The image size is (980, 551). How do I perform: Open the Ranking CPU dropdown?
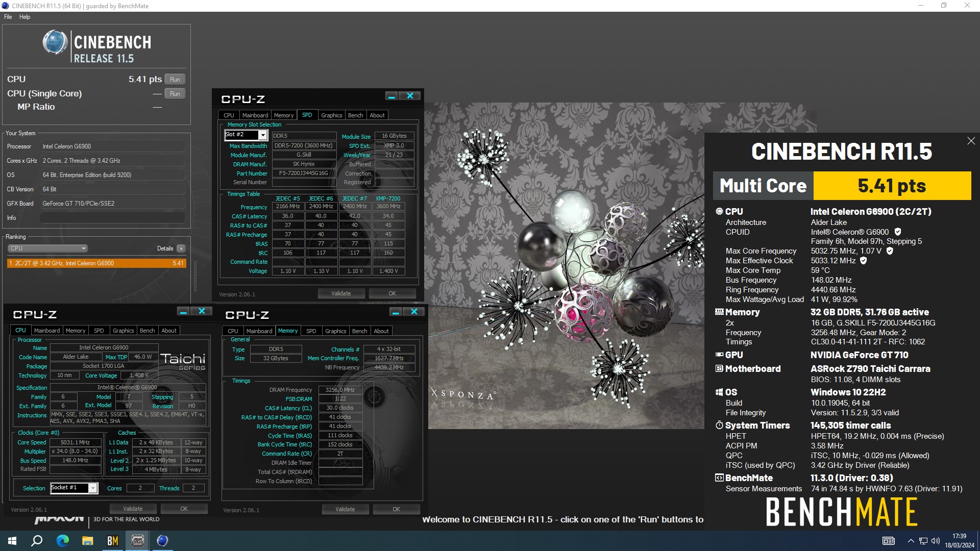coord(47,248)
